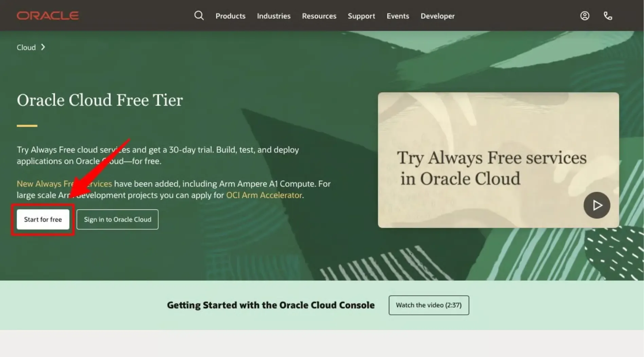Go to the Cloud breadcrumb link

pyautogui.click(x=26, y=47)
